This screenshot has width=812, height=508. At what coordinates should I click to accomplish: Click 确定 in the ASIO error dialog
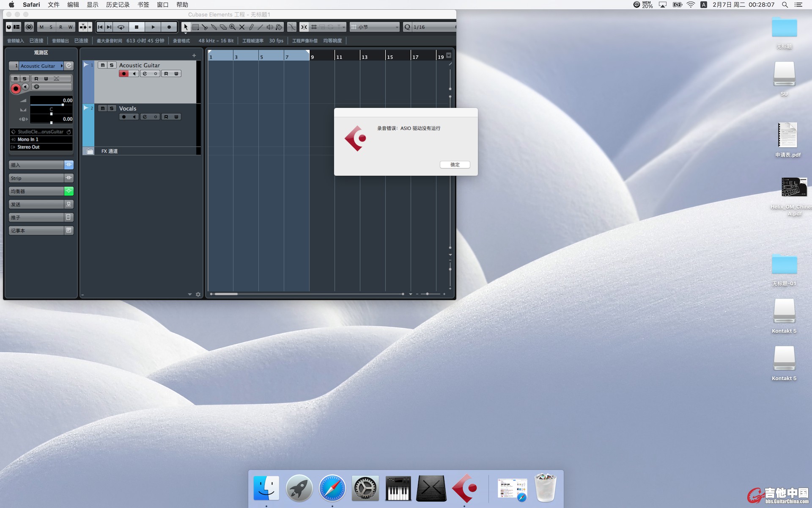pos(455,165)
